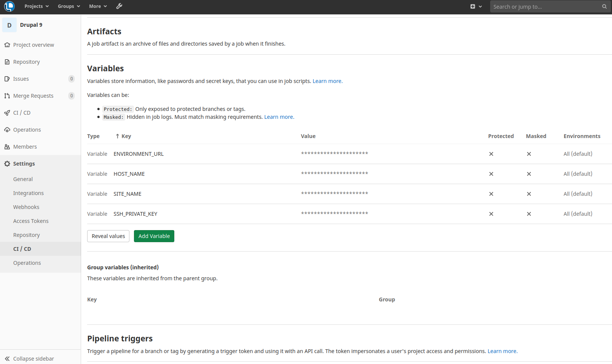Click the Members people icon
612x364 pixels.
pyautogui.click(x=7, y=147)
